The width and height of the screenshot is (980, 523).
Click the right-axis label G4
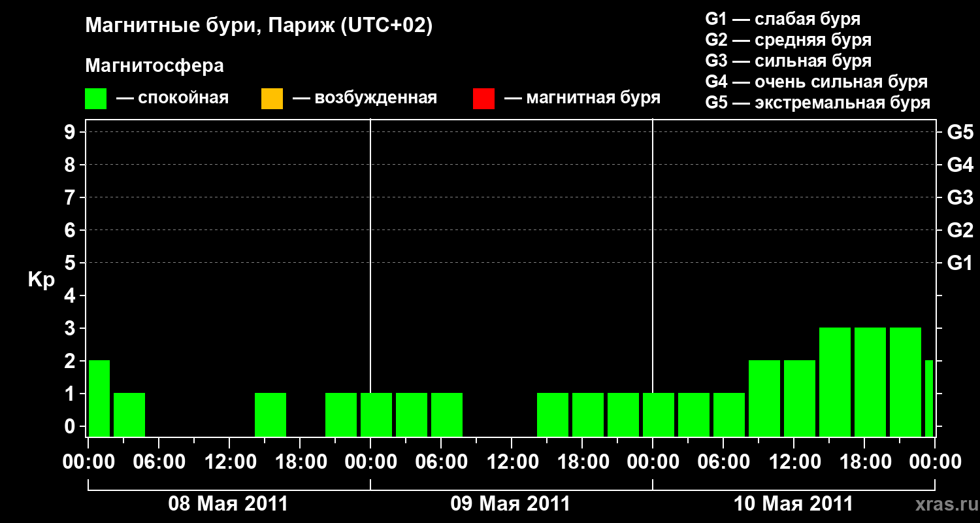tap(960, 165)
